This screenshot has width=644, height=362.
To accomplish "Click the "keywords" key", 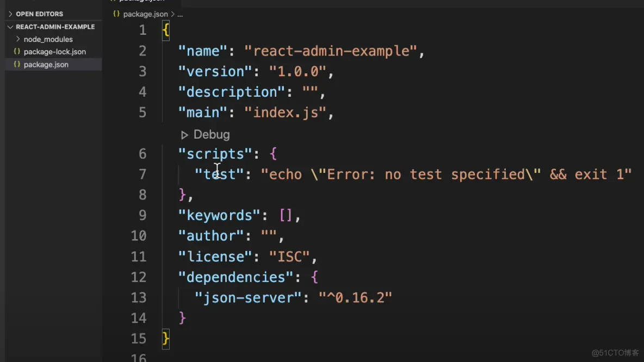I will (x=219, y=215).
